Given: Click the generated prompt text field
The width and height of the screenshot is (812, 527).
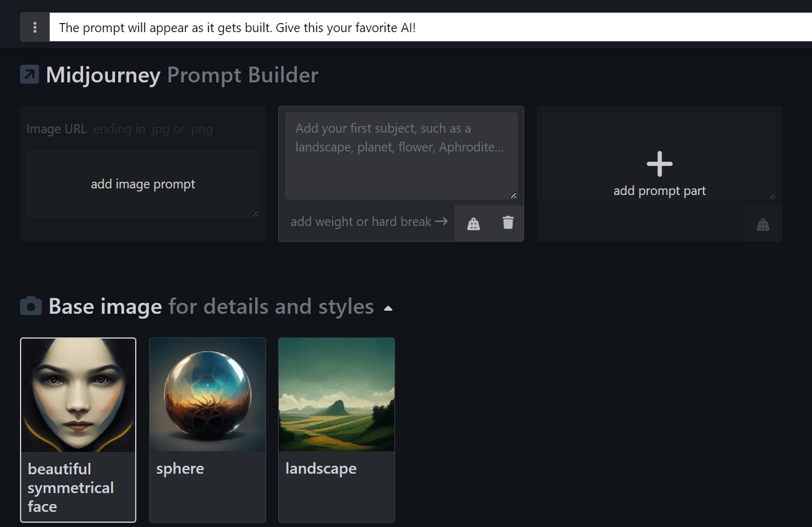Looking at the screenshot, I should pyautogui.click(x=430, y=27).
